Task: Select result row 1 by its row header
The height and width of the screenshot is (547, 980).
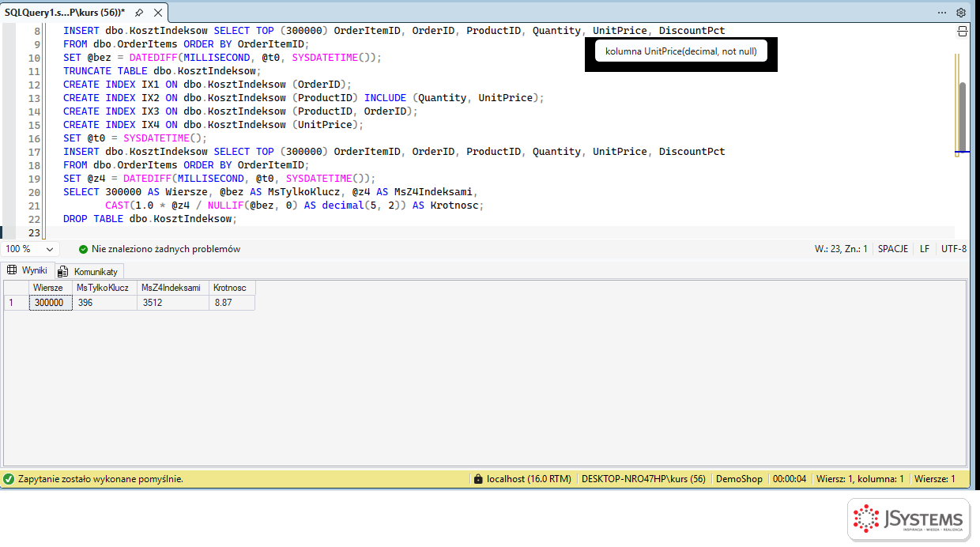Action: pos(17,303)
